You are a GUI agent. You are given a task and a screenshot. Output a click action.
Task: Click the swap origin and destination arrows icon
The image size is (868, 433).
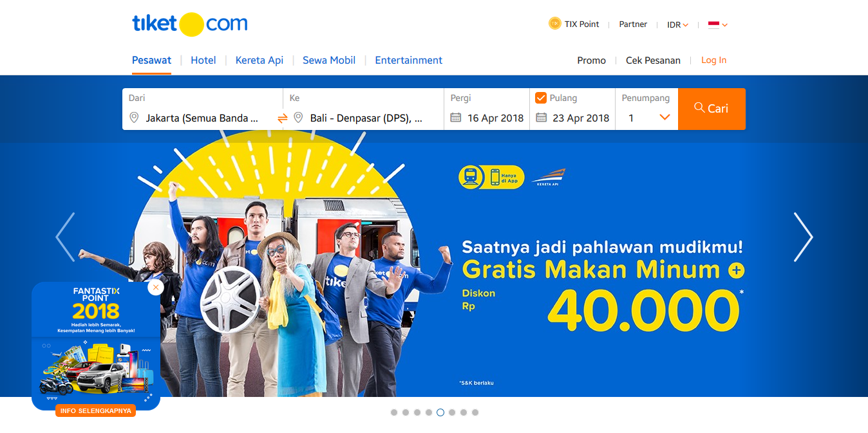283,118
